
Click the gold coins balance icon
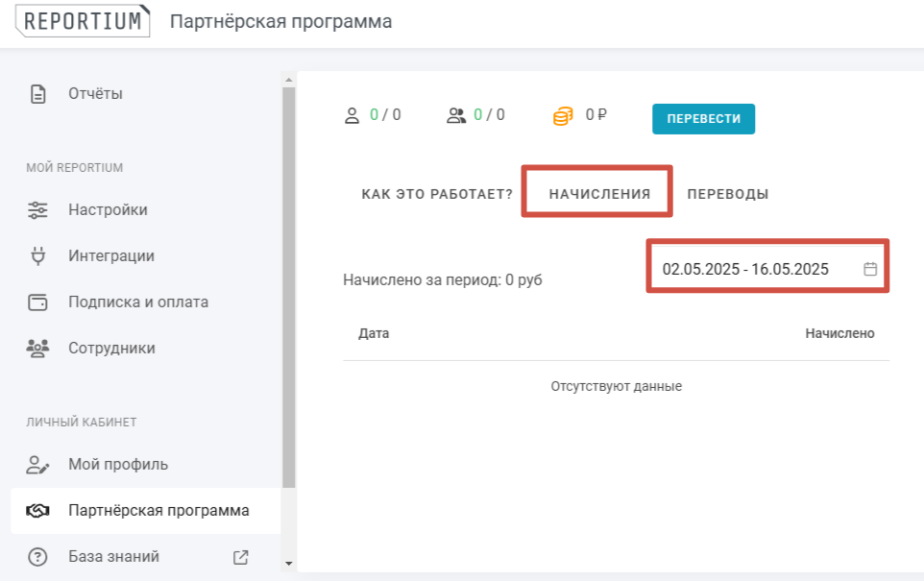pos(562,116)
